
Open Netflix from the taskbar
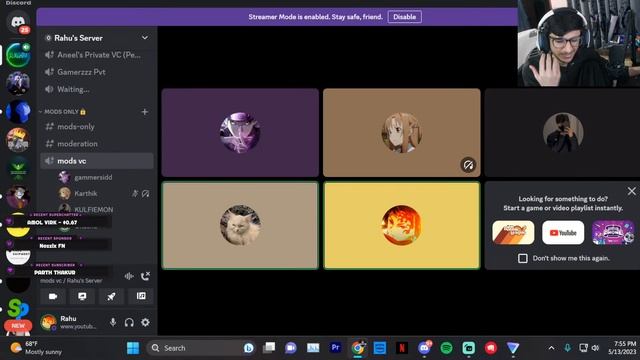pos(402,348)
